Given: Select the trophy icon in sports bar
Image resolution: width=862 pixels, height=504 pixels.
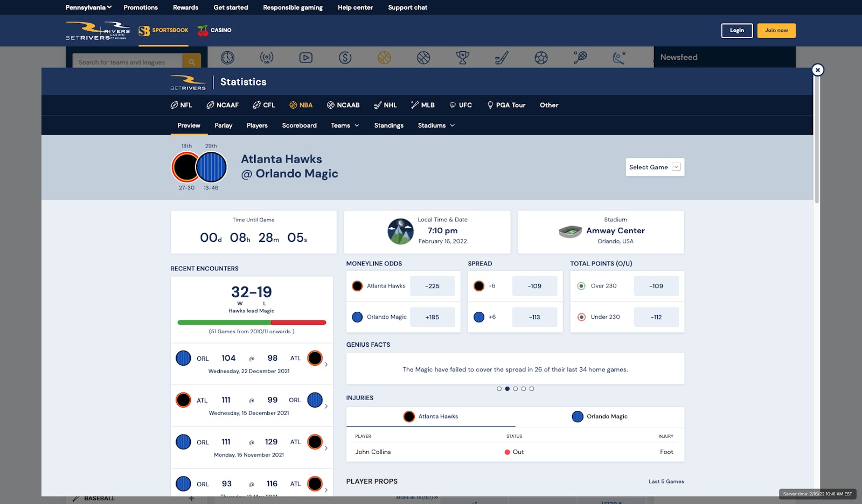Looking at the screenshot, I should pos(462,58).
